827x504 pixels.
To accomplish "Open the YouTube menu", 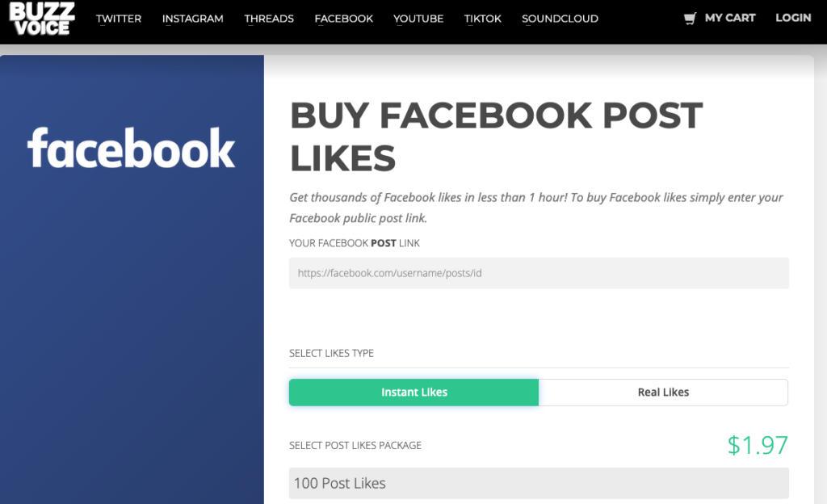I will click(418, 19).
